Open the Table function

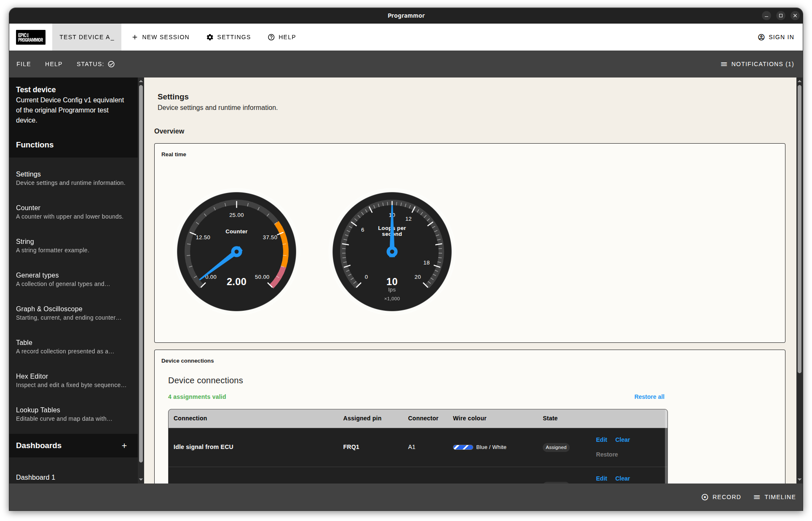(x=73, y=347)
